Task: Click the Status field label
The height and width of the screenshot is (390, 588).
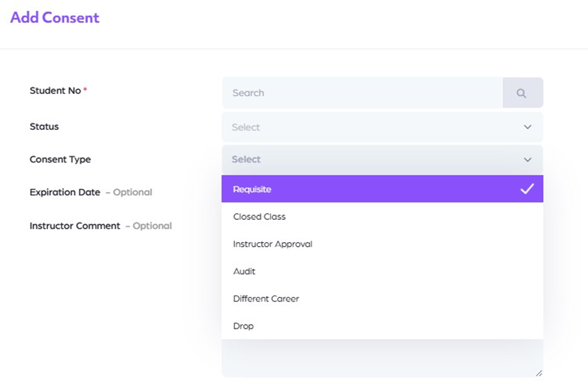Action: pos(44,127)
